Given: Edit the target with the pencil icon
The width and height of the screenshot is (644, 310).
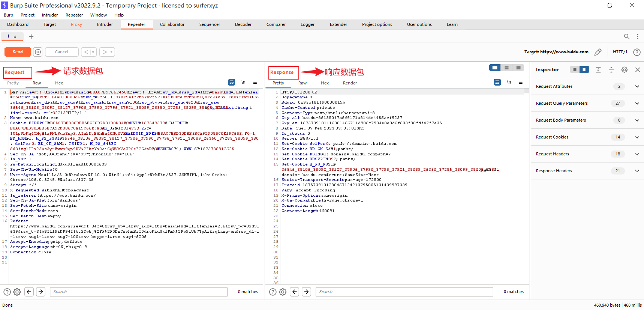Looking at the screenshot, I should coord(598,52).
